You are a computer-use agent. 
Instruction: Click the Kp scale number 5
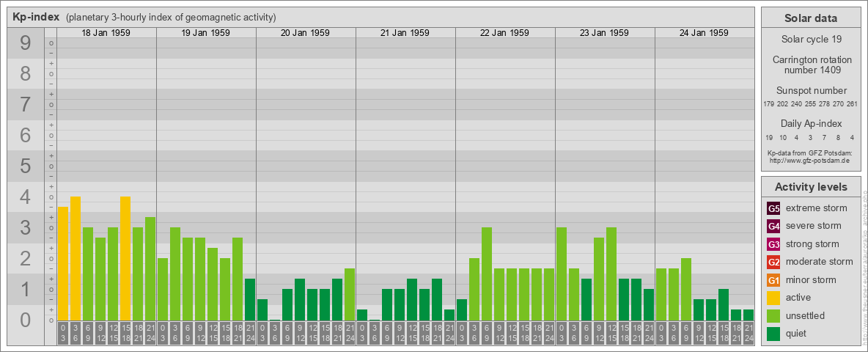pos(26,166)
